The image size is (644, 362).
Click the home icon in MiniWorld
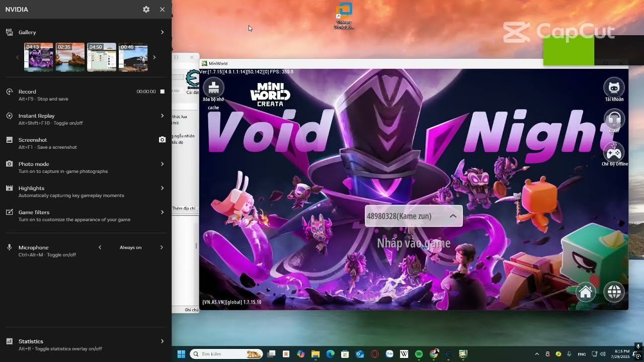[x=586, y=292]
